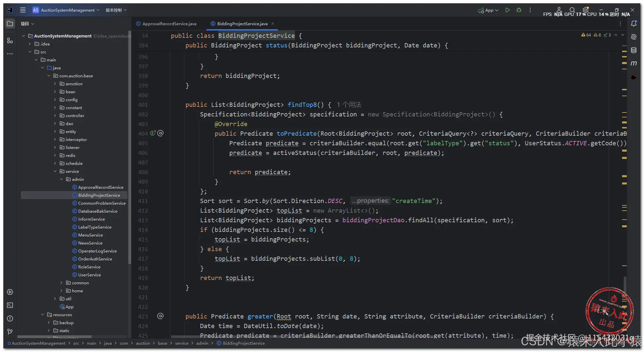The image size is (644, 352).
Task: Open the Problems tool window
Action: (10, 318)
